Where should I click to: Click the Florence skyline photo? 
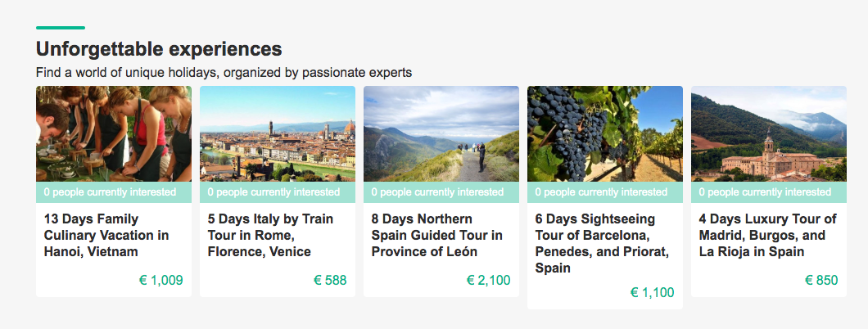coord(278,133)
